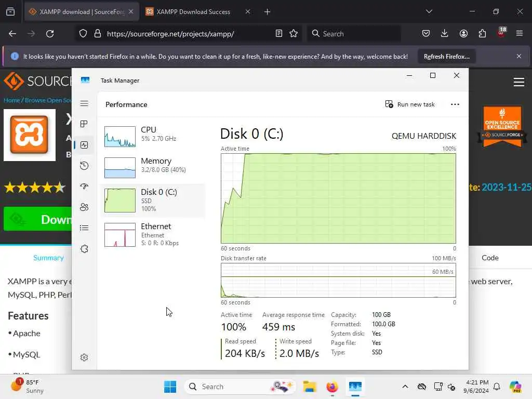Open Startup apps page icon

point(84,187)
